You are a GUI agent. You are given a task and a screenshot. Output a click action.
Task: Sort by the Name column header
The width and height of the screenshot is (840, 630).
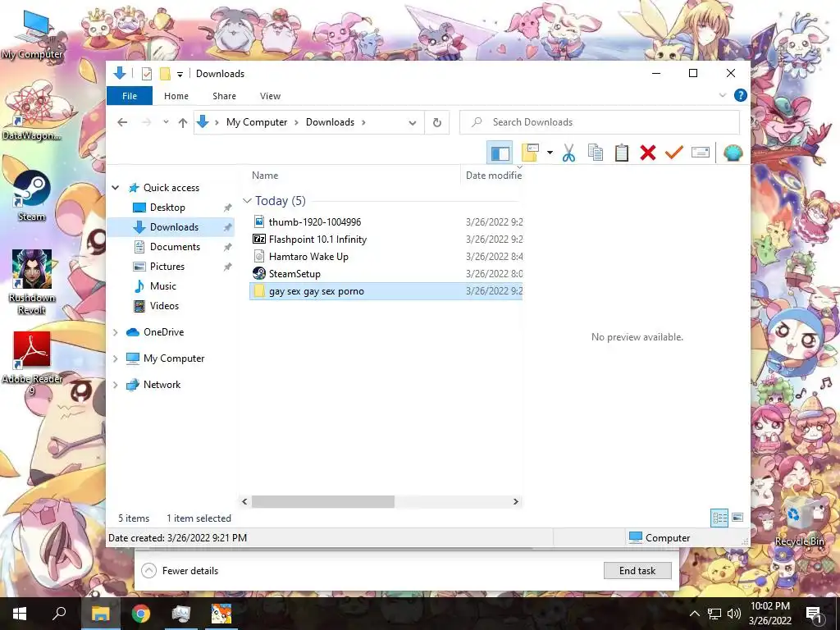click(265, 176)
